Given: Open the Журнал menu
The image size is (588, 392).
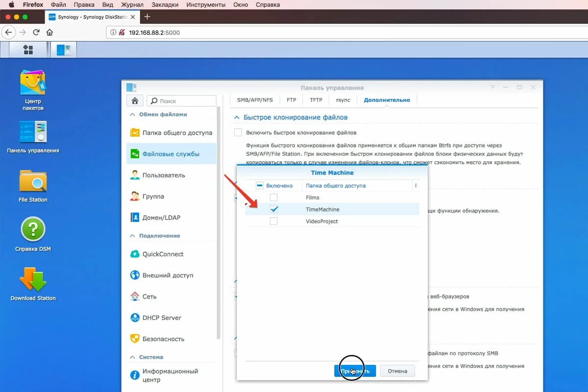Looking at the screenshot, I should [x=132, y=5].
